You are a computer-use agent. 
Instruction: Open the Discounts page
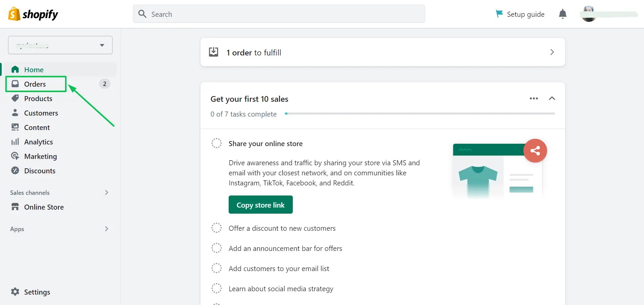[40, 171]
